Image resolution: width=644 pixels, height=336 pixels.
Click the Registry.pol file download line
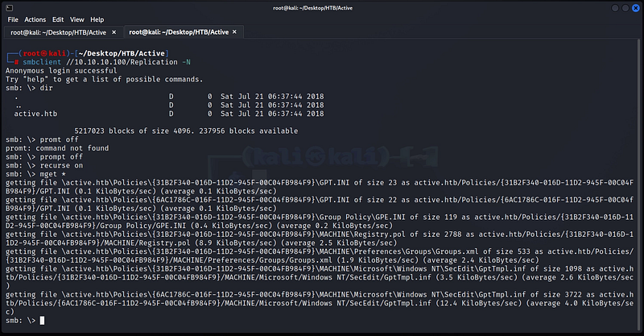(x=320, y=239)
